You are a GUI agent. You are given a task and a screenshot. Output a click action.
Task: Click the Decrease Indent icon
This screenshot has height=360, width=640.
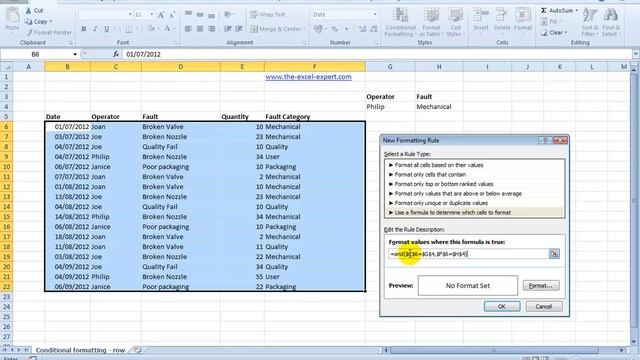(x=227, y=29)
